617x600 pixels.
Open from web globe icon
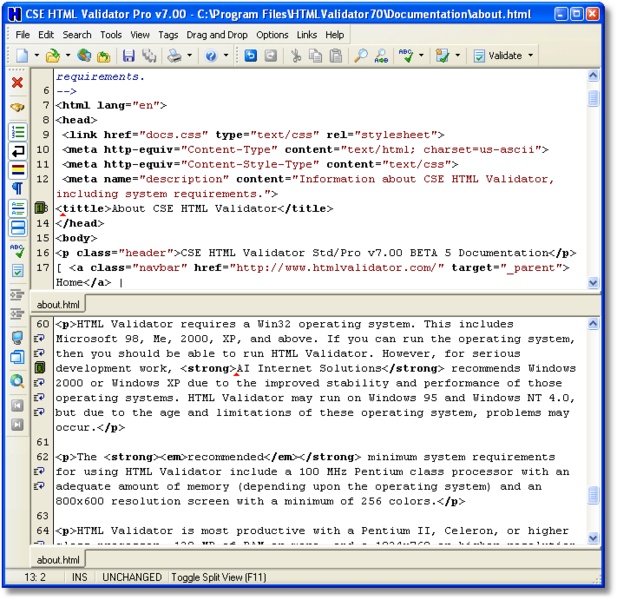tap(84, 55)
